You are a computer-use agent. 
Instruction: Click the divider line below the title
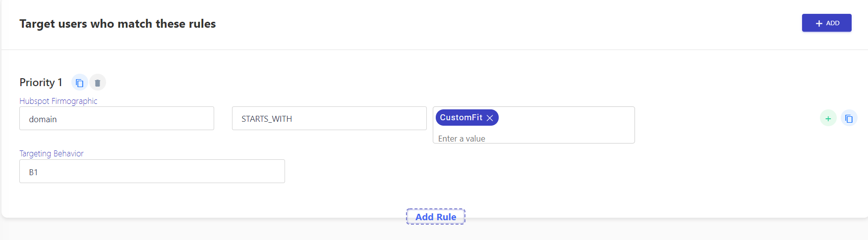[x=434, y=49]
